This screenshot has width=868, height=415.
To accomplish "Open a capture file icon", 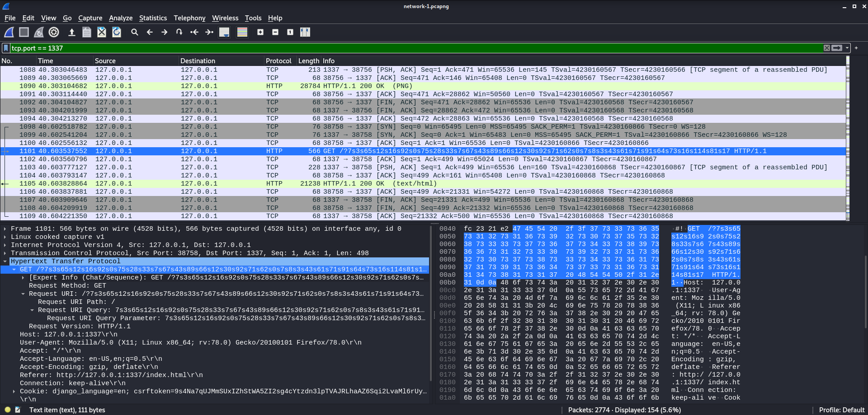I will (71, 32).
